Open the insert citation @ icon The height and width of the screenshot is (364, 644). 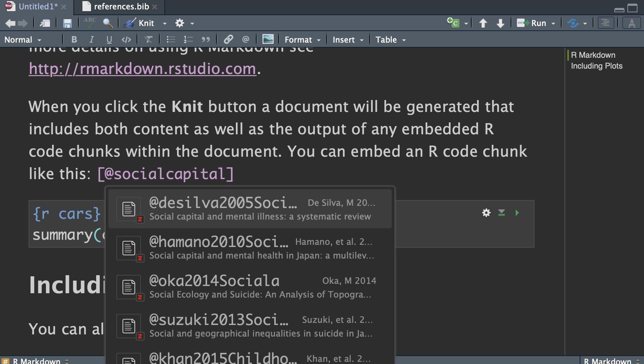click(246, 39)
